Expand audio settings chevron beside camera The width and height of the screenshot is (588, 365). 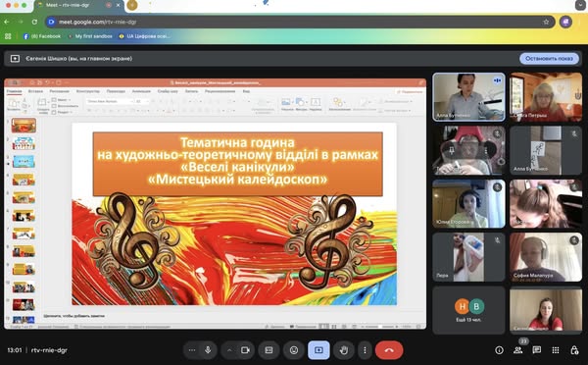pyautogui.click(x=229, y=350)
